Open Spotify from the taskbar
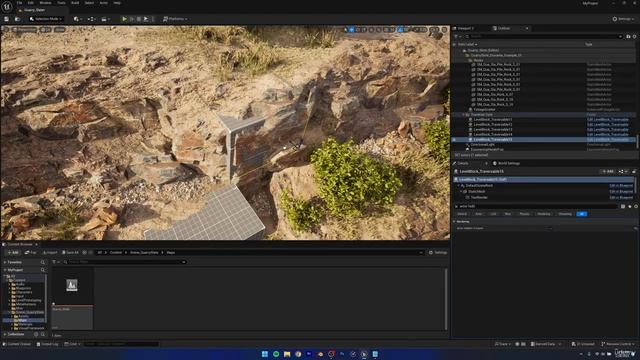This screenshot has width=640, height=360. 276,354
